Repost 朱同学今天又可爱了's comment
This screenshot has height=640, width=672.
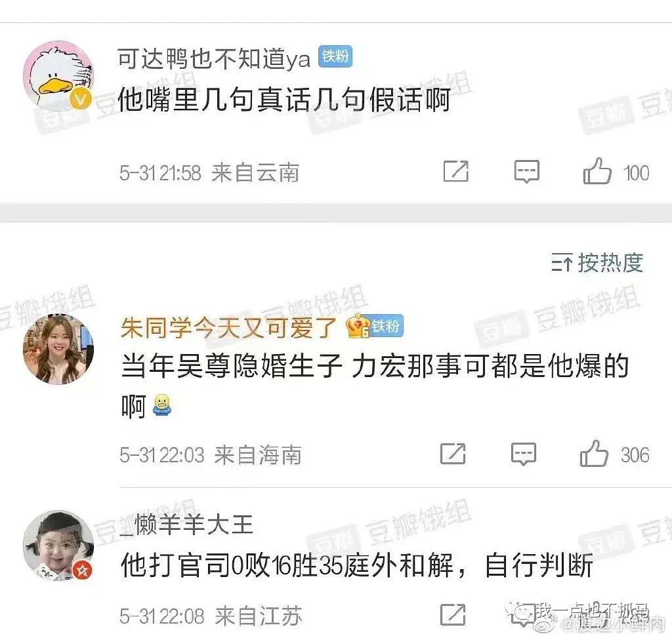point(453,454)
